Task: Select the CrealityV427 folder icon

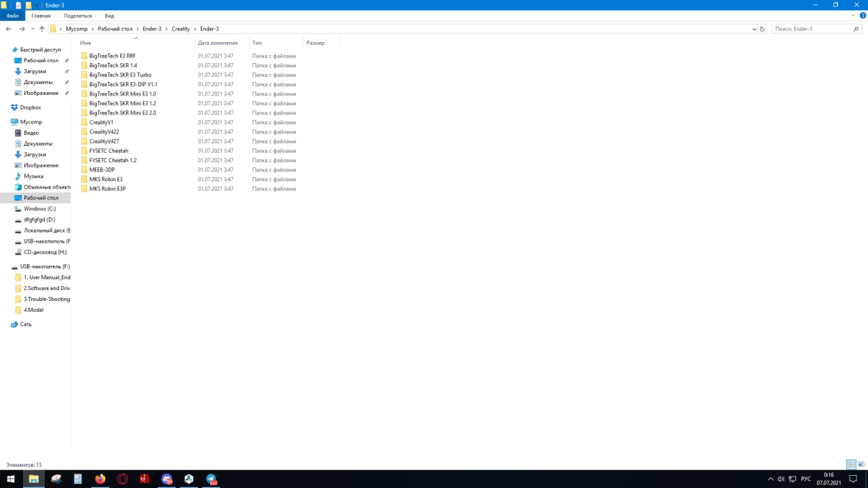Action: click(x=84, y=142)
